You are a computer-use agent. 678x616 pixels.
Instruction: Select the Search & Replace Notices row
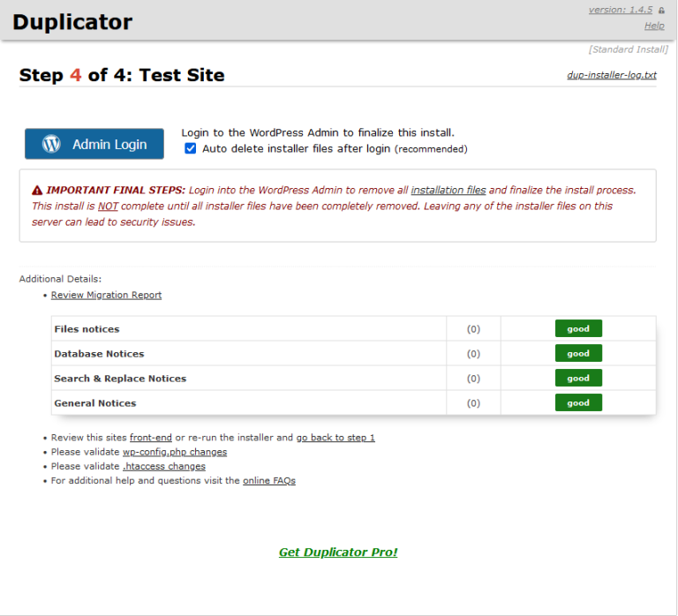tap(120, 379)
